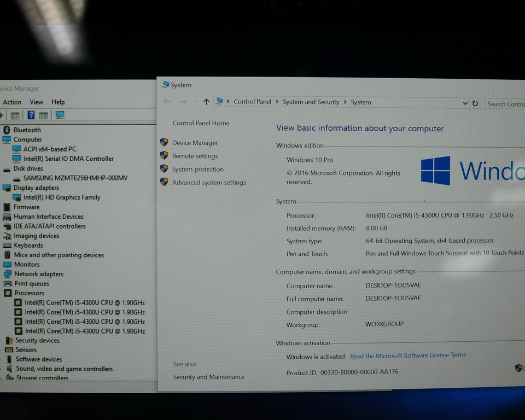The height and width of the screenshot is (420, 525).
Task: Click the console tree pane toolbar icon left of Help
Action: 15,116
